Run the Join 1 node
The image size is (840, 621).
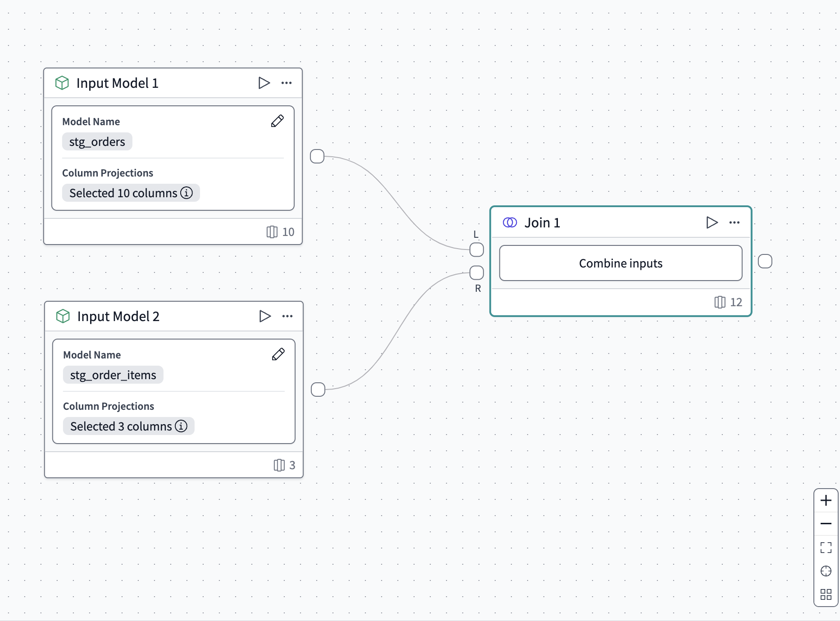[x=712, y=222]
